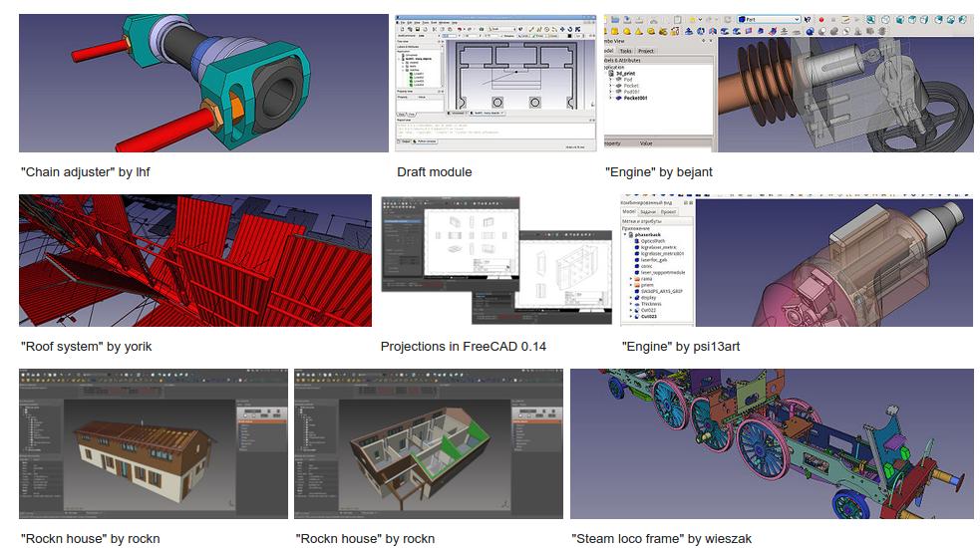This screenshot has height=548, width=980.
Task: Open the red Roof system thumbnail
Action: tap(194, 260)
